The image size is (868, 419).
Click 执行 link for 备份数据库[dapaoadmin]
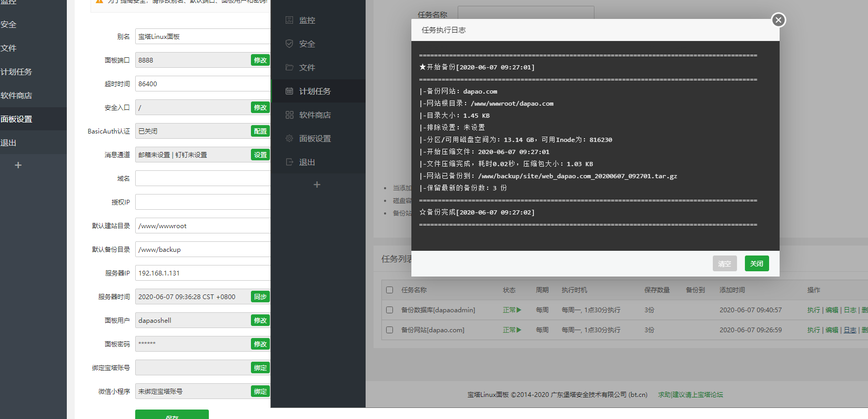tap(814, 310)
